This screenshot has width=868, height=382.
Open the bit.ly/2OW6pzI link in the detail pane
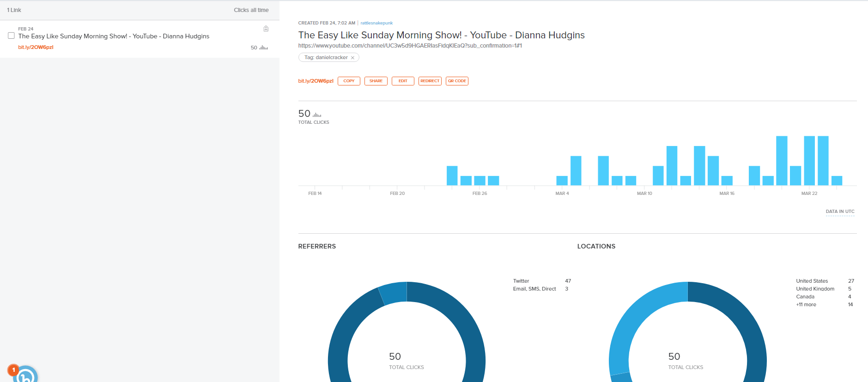click(316, 81)
